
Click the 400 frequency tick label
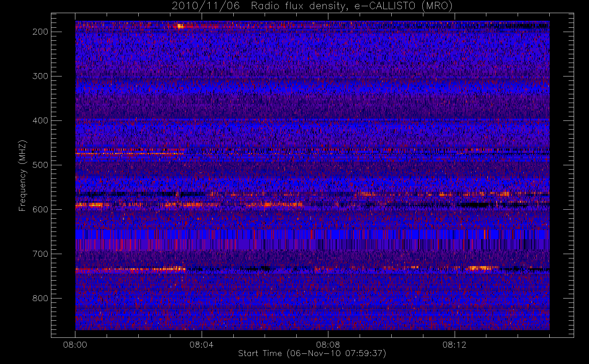[40, 120]
